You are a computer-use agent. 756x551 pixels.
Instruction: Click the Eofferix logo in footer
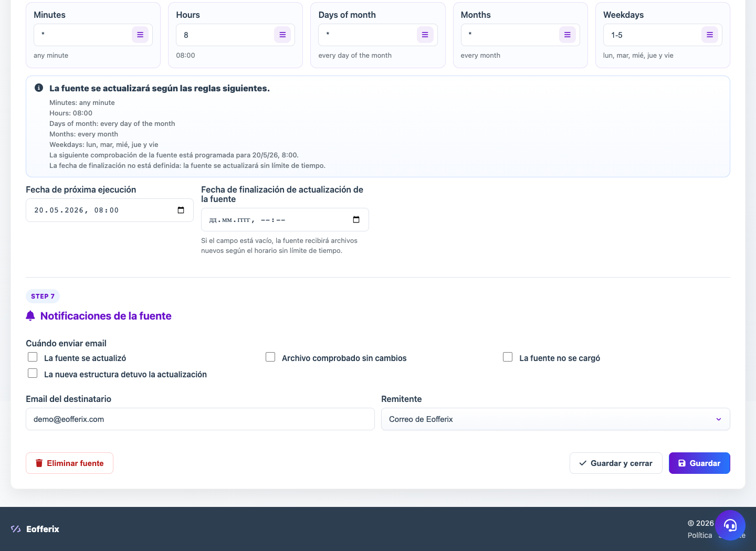click(x=35, y=529)
